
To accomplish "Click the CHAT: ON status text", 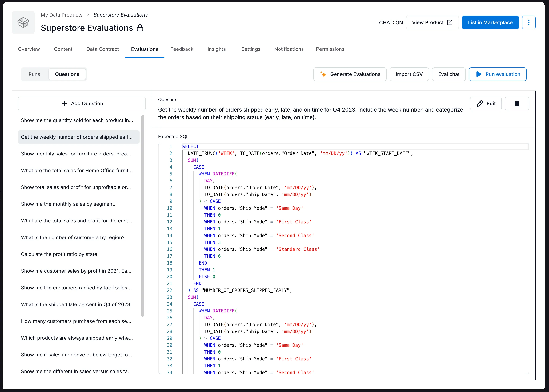I will (x=391, y=23).
